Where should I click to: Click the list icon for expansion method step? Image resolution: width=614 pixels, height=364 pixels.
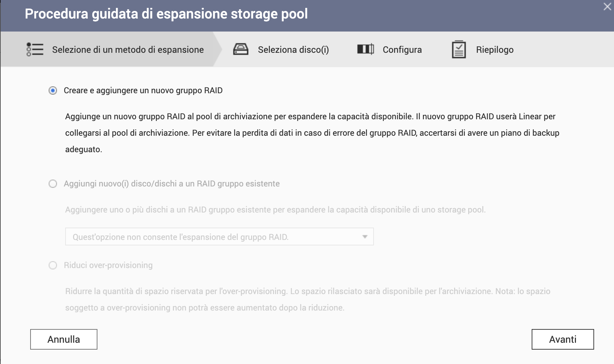click(35, 49)
